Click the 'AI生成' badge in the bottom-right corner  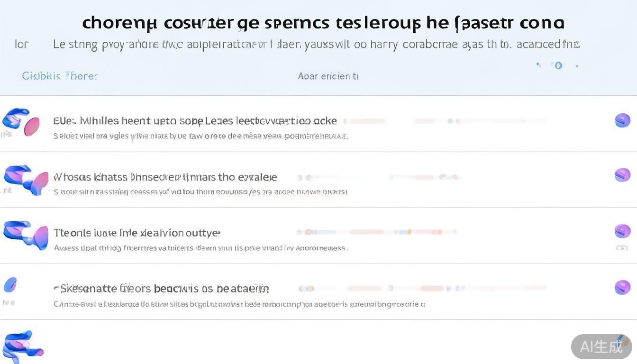coord(601,346)
